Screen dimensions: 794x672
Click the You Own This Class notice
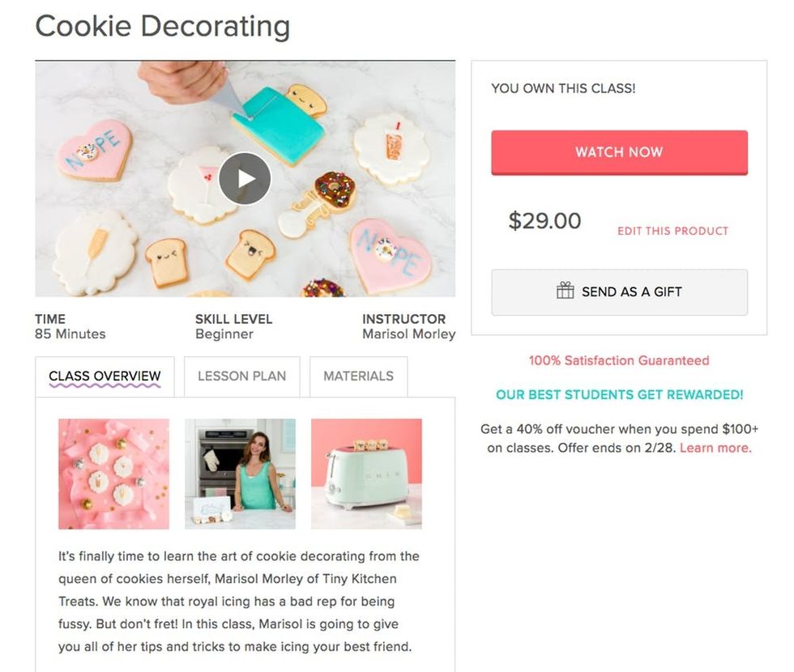tap(563, 89)
